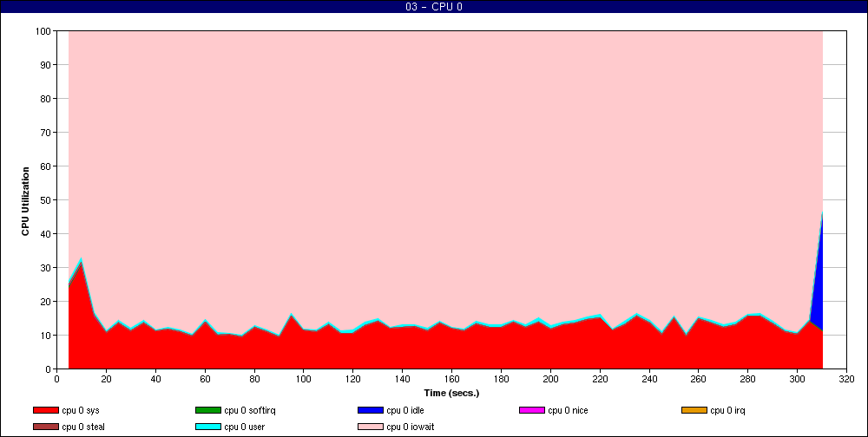The width and height of the screenshot is (868, 437).
Task: Click the chart title '03 - CPU 0'
Action: [x=433, y=7]
